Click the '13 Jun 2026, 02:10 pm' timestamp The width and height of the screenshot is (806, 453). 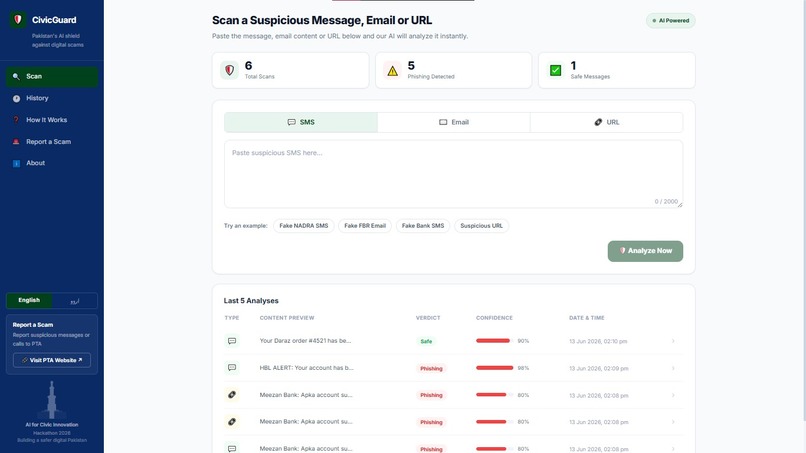pyautogui.click(x=598, y=341)
